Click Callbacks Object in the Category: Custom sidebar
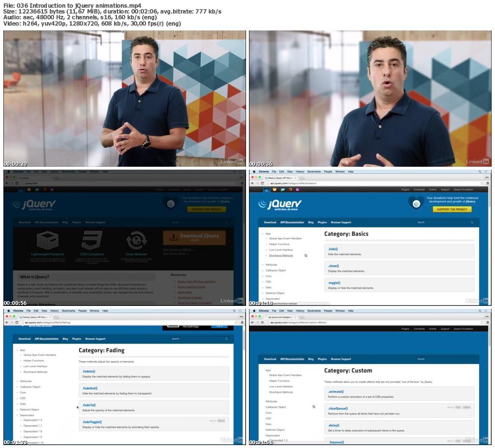Viewport: 495px width, 448px height. (276, 407)
